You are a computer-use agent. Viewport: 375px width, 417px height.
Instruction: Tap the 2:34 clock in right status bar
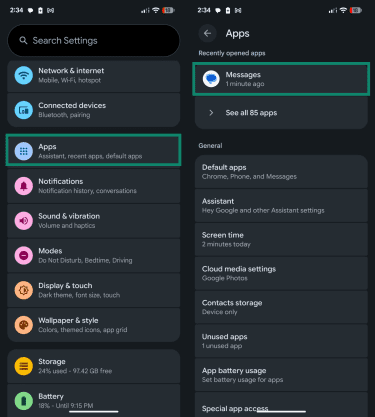click(204, 10)
